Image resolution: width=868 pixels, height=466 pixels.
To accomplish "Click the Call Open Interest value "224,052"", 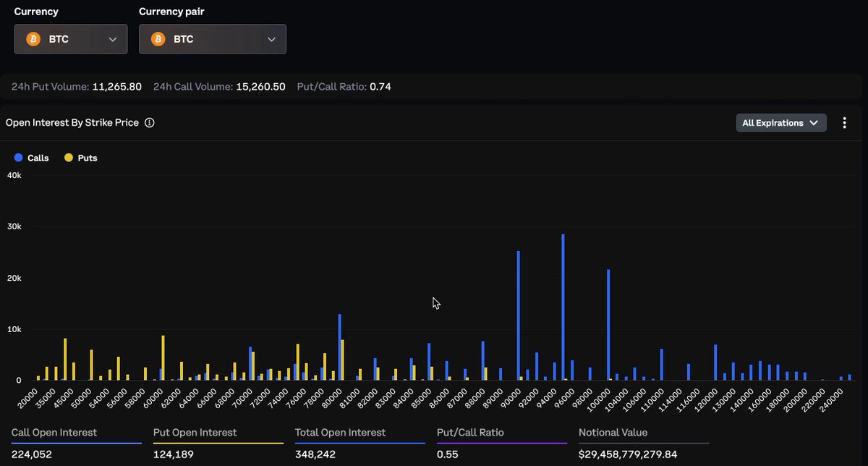I will 32,454.
